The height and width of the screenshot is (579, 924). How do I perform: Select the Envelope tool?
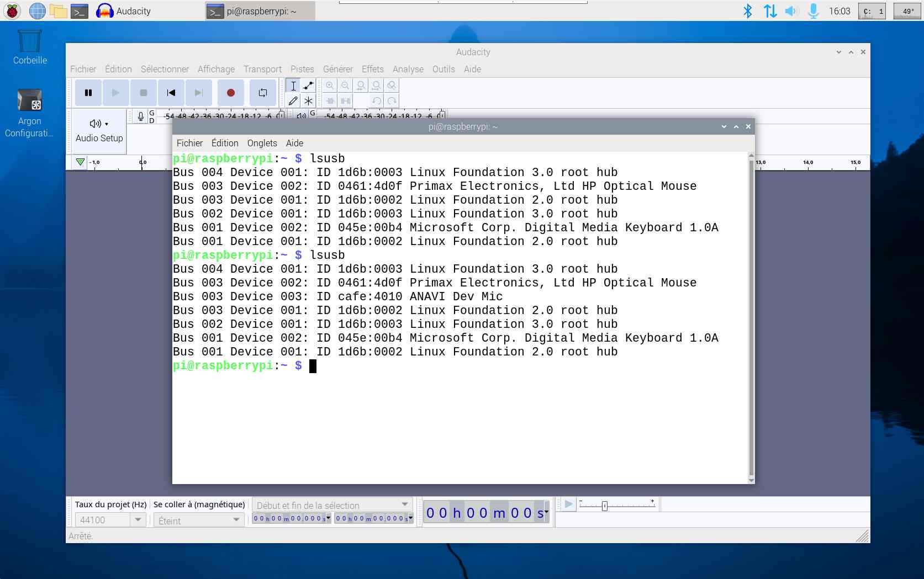click(x=308, y=86)
